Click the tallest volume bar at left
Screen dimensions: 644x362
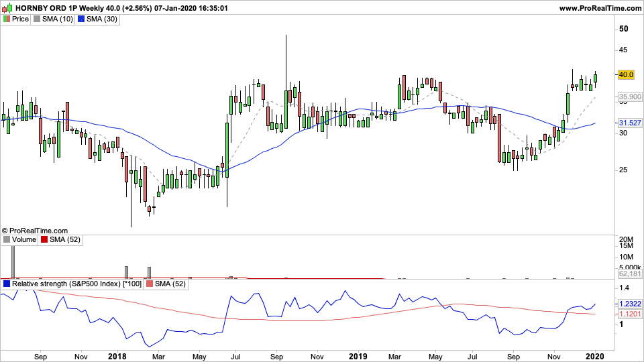tap(13, 262)
